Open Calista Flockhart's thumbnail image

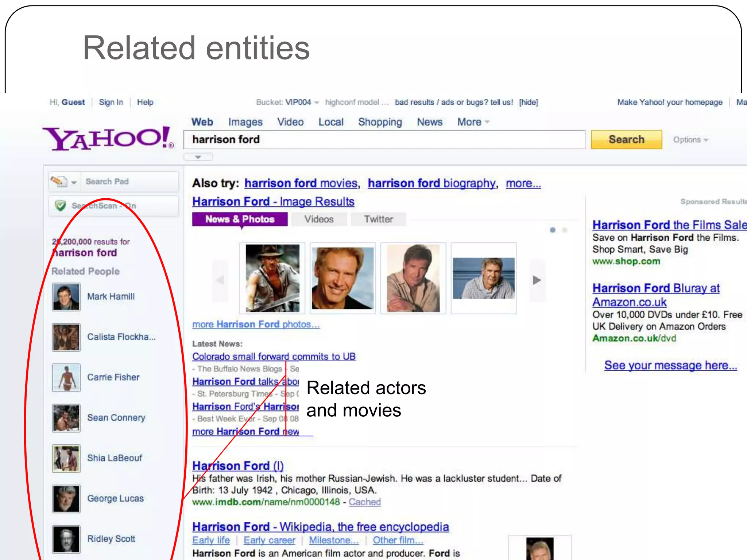(x=66, y=337)
